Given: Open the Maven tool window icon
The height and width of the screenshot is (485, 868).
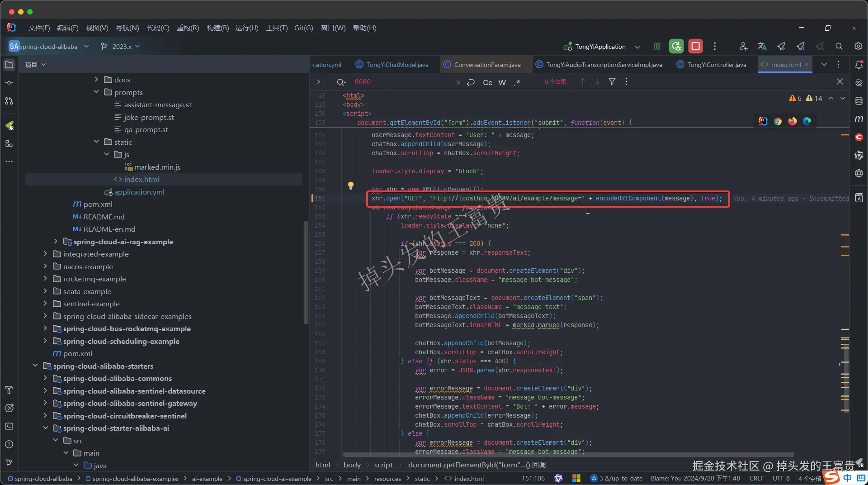Looking at the screenshot, I should click(x=859, y=119).
